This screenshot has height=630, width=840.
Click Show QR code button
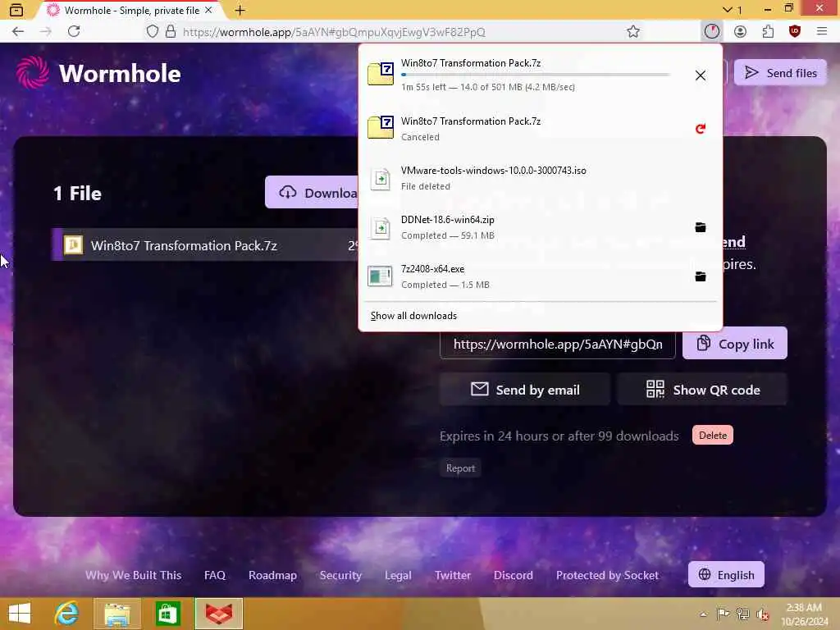(x=702, y=390)
